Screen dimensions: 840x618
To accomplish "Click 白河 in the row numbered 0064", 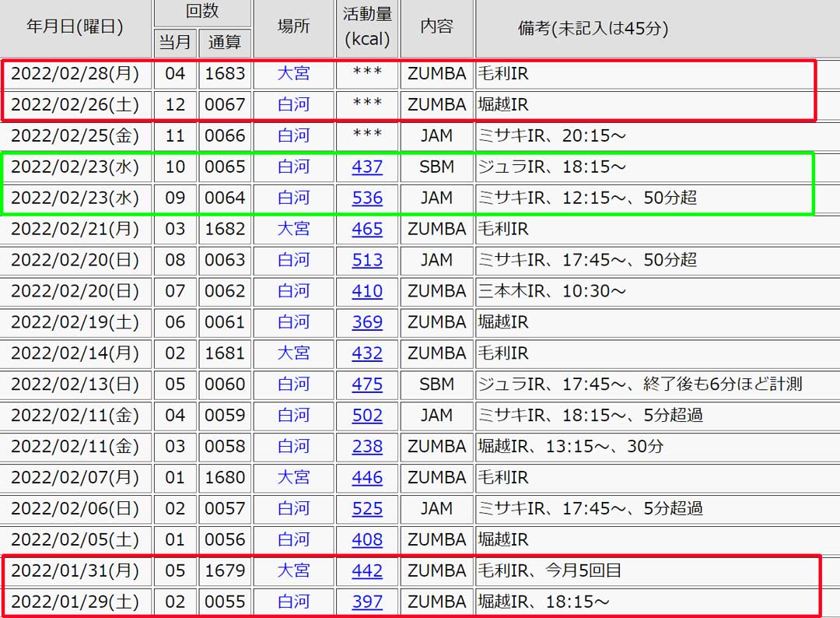I will [293, 198].
